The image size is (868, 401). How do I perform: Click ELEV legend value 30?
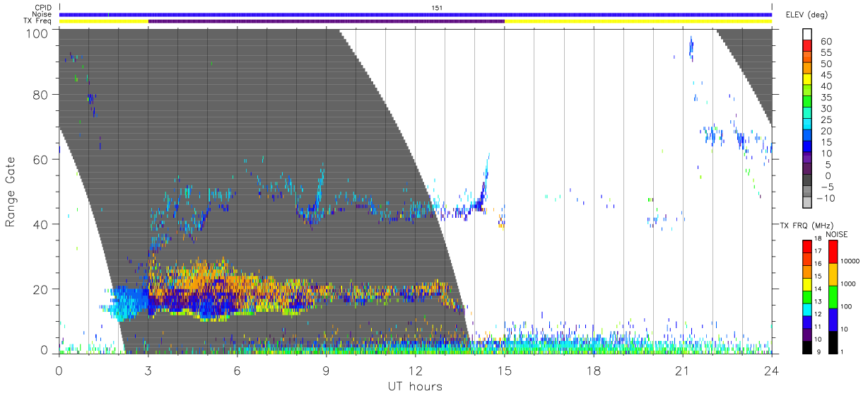(826, 109)
